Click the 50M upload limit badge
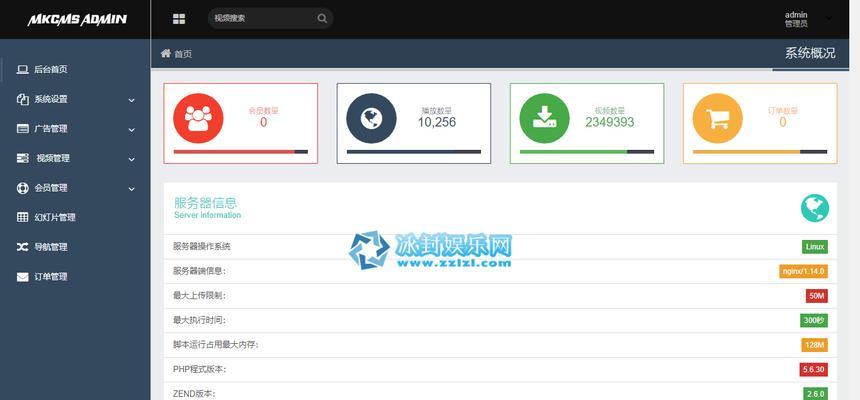Viewport: 860px width, 400px height. [817, 296]
